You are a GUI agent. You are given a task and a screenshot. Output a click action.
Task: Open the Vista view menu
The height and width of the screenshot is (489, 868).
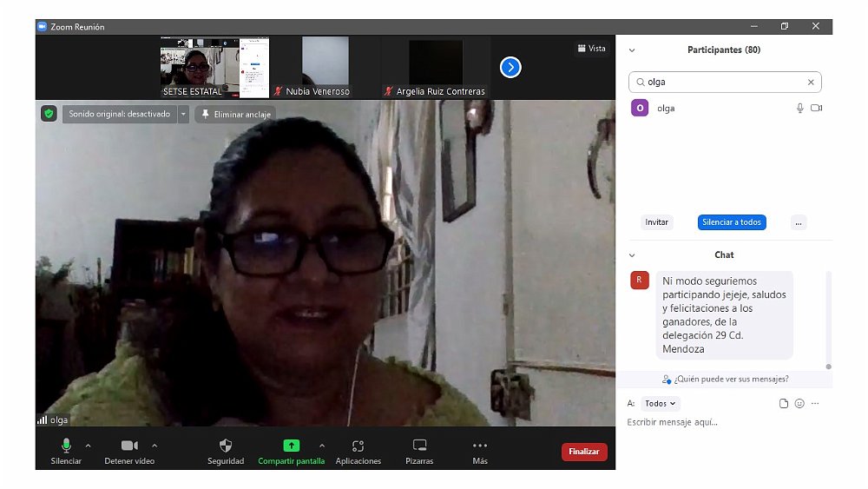591,49
